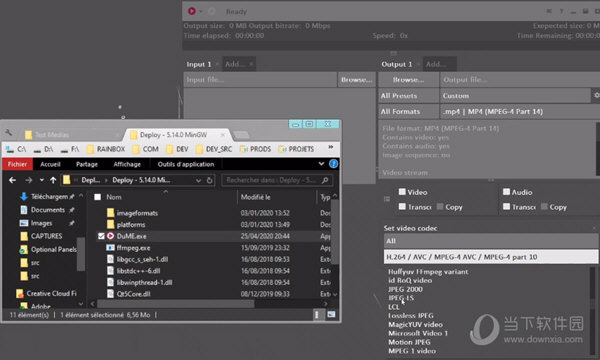The image size is (600, 360).
Task: Go forward with the Explorer forward arrow
Action: coord(28,180)
